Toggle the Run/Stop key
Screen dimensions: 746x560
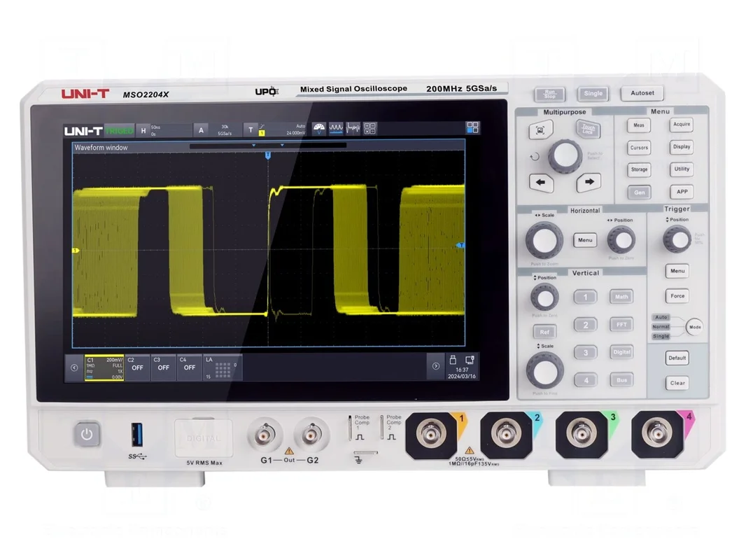point(549,94)
